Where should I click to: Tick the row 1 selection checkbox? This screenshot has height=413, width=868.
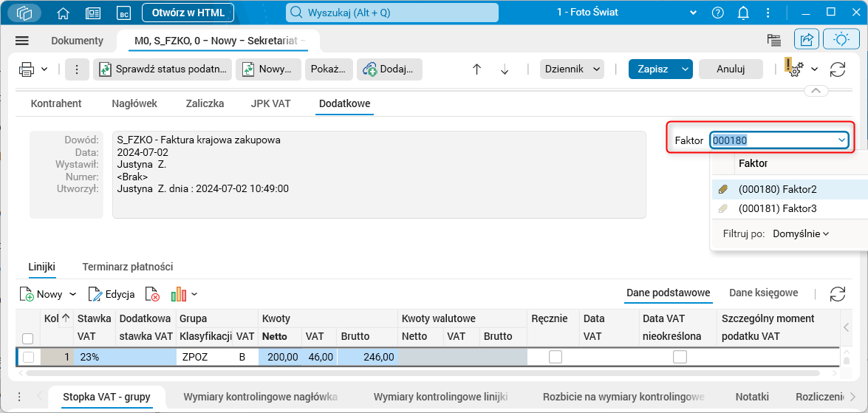[x=27, y=358]
